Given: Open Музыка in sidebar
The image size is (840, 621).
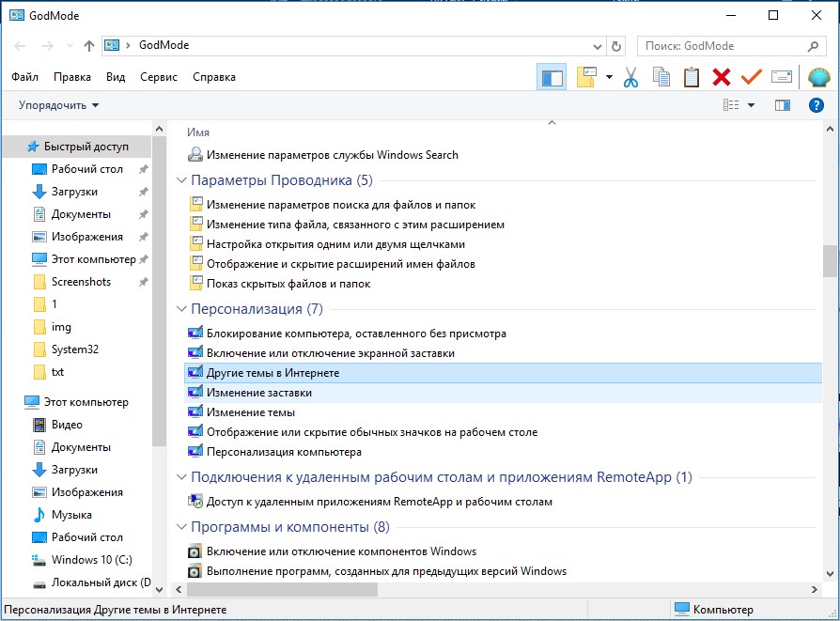Looking at the screenshot, I should (x=71, y=515).
